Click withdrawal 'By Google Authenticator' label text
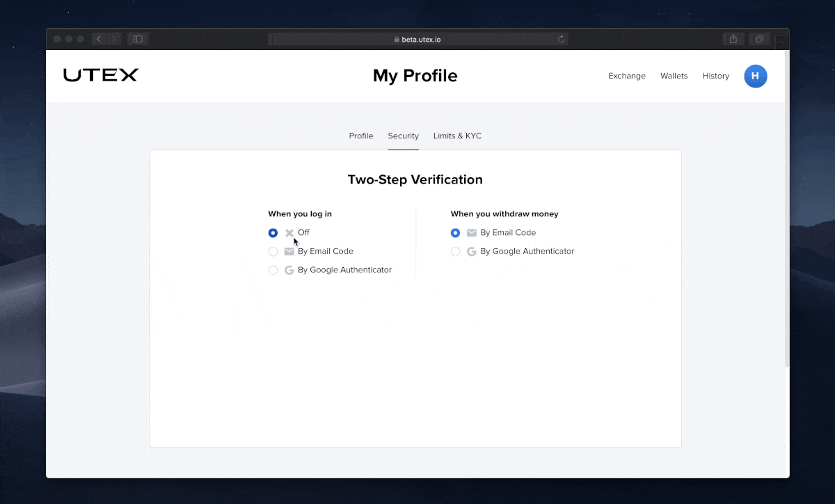Image resolution: width=835 pixels, height=504 pixels. click(527, 252)
